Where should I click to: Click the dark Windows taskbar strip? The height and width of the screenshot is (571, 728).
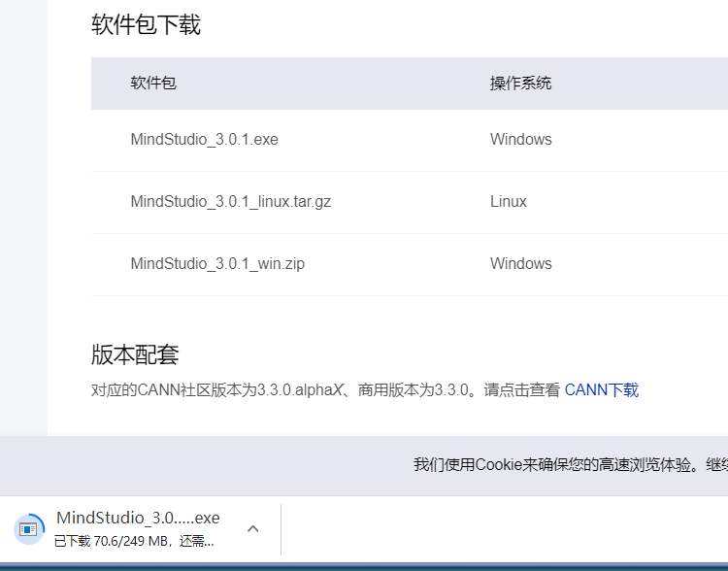[364, 566]
